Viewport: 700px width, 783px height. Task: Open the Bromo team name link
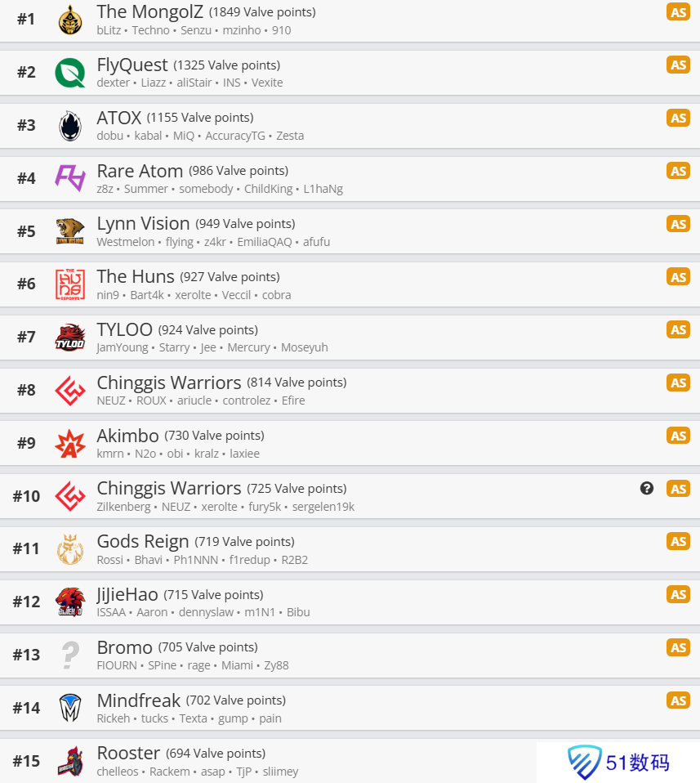125,647
